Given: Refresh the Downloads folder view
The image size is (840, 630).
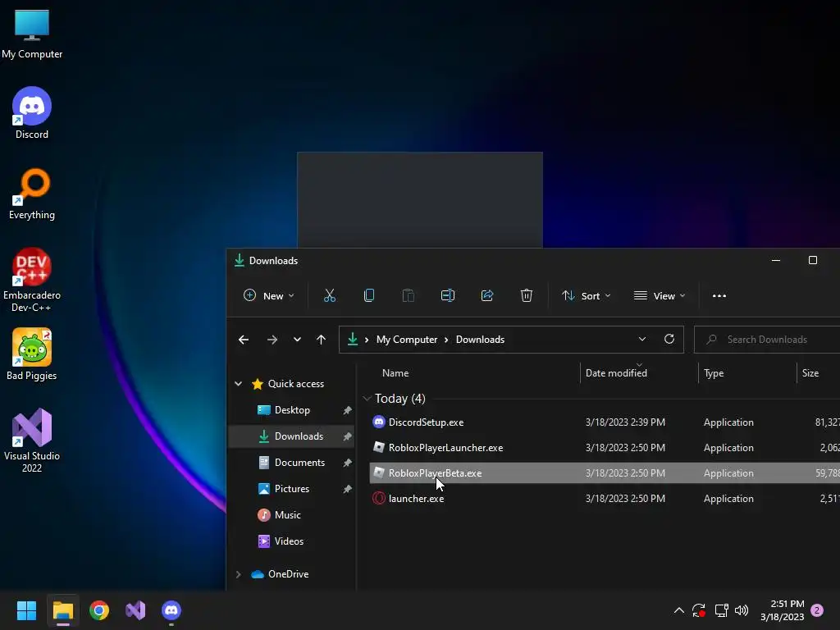Looking at the screenshot, I should pos(669,339).
